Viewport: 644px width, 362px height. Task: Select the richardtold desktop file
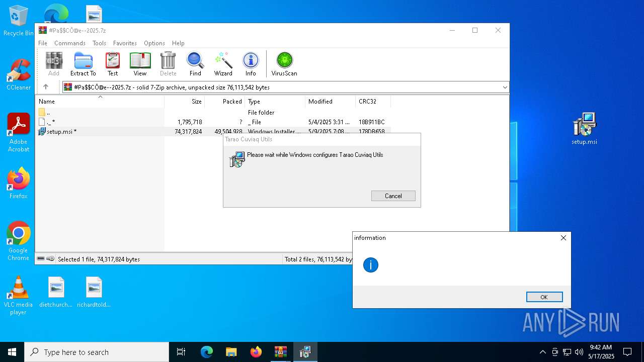click(x=94, y=292)
